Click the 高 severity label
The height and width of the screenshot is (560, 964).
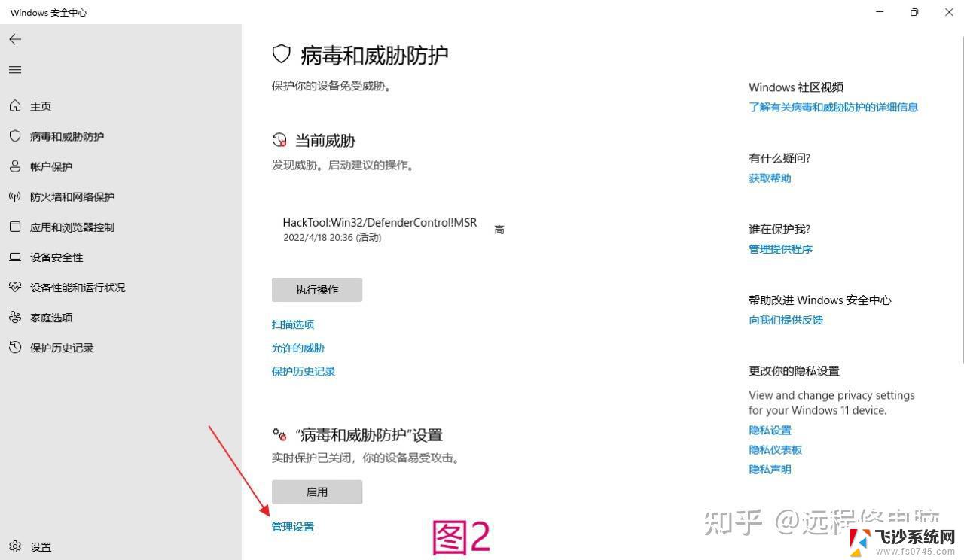499,230
